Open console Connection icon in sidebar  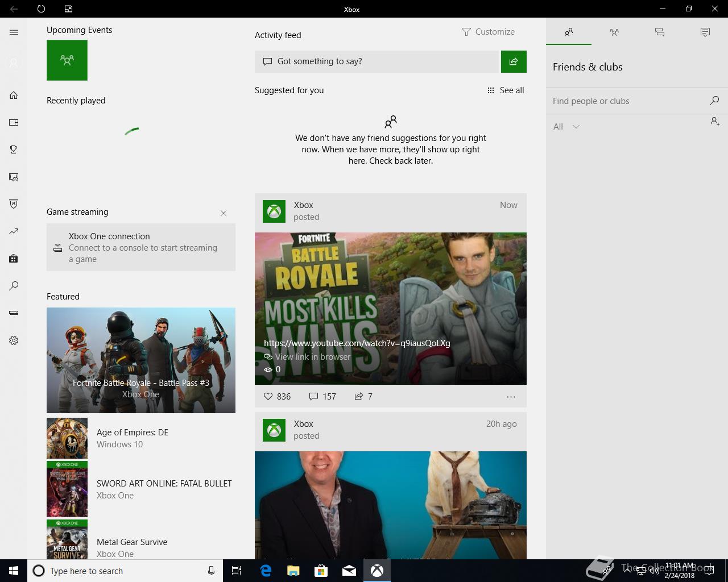coord(14,313)
